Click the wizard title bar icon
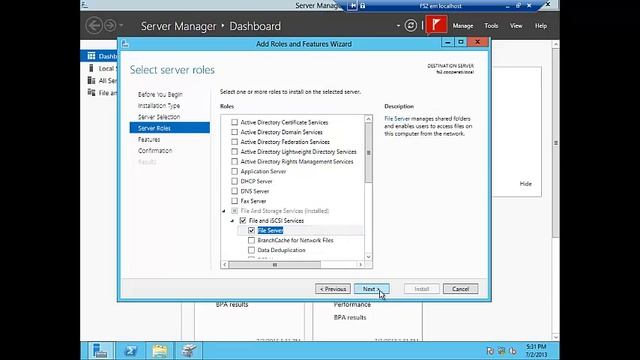 [125, 44]
